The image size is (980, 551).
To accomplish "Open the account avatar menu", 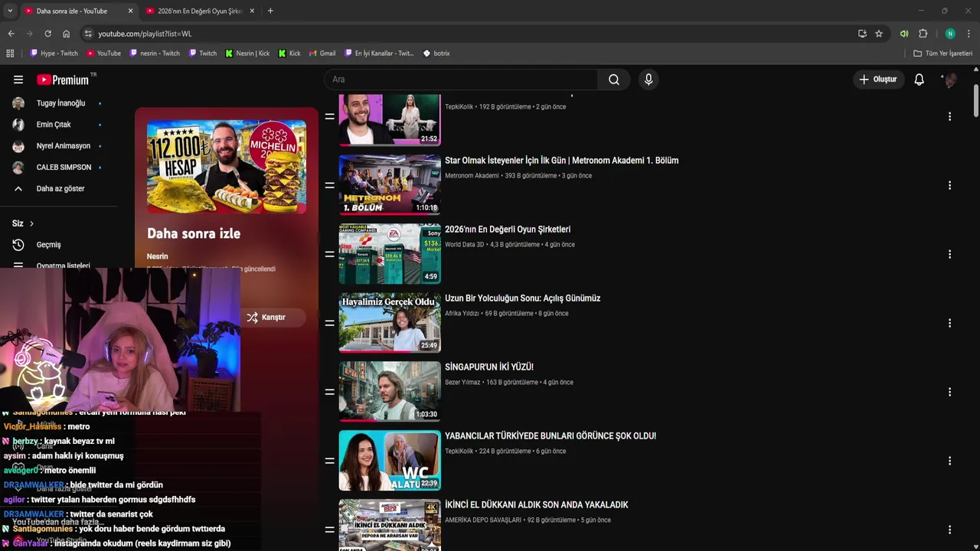I will 949,80.
